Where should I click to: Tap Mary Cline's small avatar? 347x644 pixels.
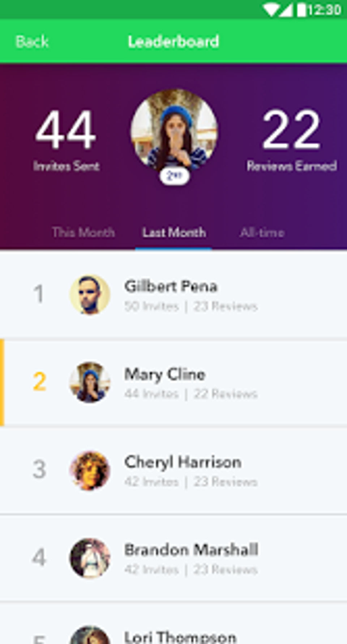(x=90, y=382)
